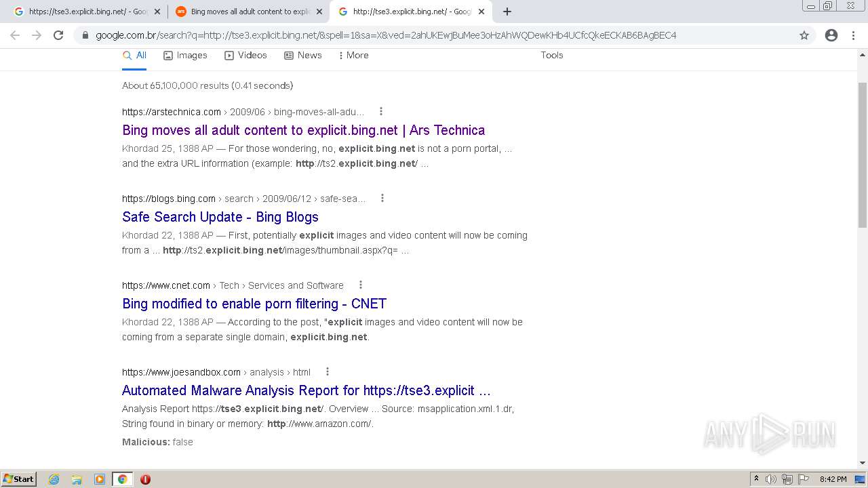
Task: Close the first Google search tab
Action: coord(157,12)
